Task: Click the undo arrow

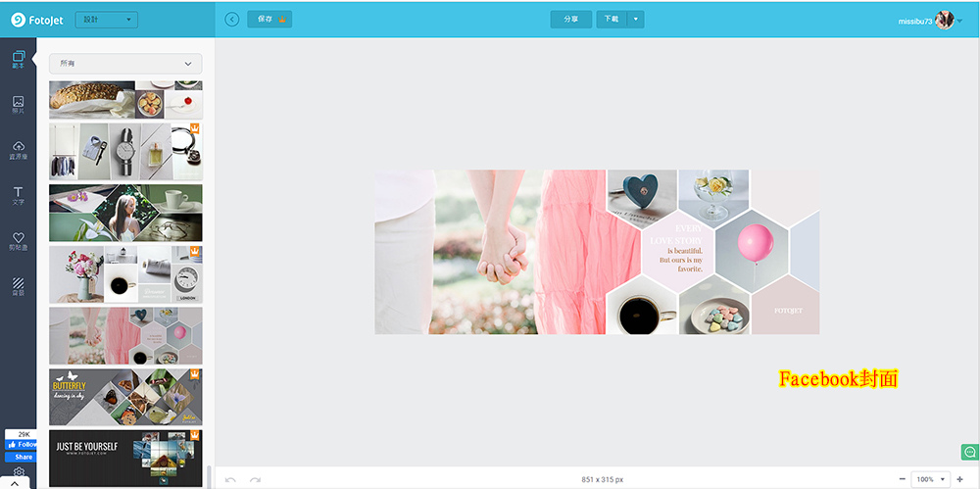Action: pyautogui.click(x=230, y=479)
